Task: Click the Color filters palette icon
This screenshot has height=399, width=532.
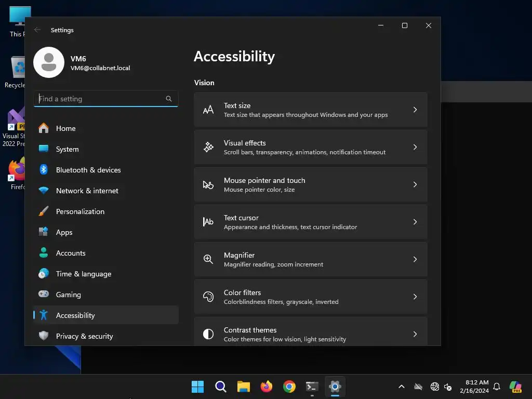Action: coord(208,297)
